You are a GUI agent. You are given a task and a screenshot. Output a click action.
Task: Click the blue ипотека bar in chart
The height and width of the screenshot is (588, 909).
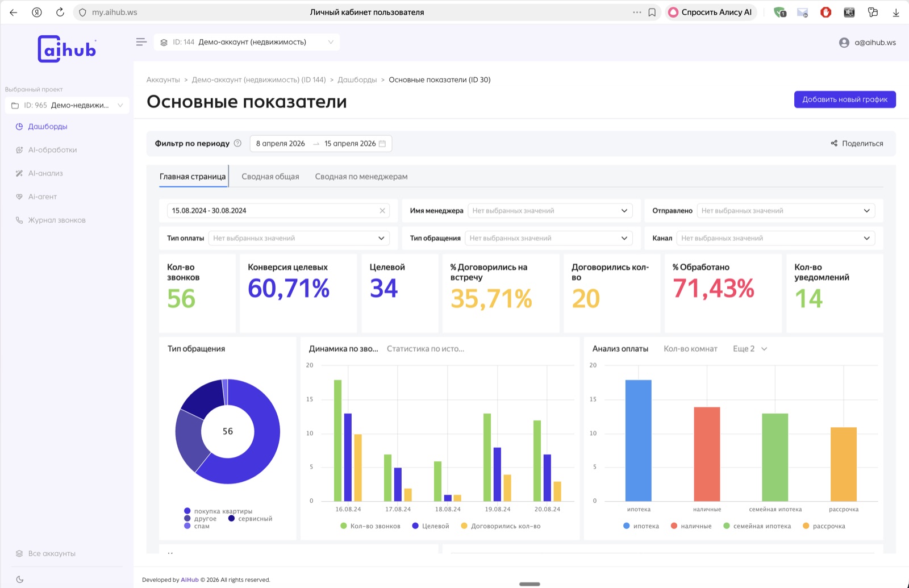(638, 440)
